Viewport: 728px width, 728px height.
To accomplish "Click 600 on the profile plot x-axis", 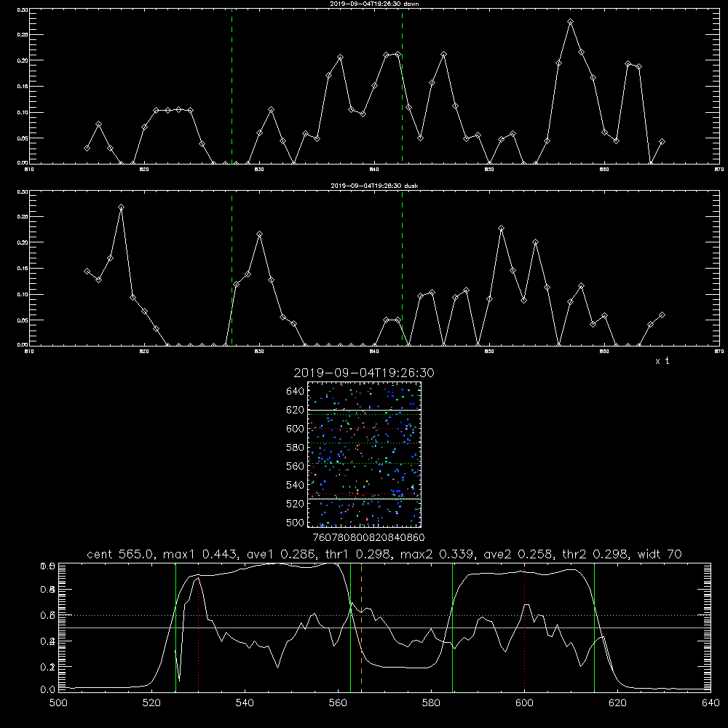I will (524, 703).
